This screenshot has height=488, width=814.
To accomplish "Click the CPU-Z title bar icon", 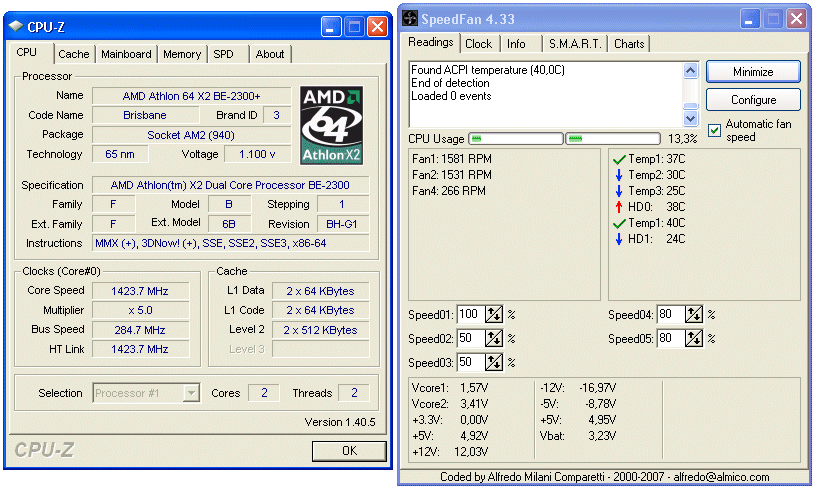I will [x=16, y=26].
